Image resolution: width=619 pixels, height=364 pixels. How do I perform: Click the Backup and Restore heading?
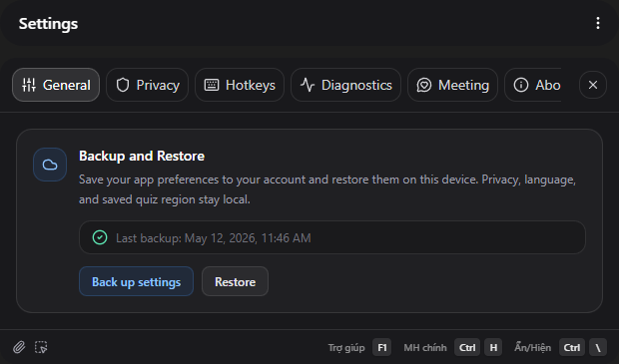[142, 156]
